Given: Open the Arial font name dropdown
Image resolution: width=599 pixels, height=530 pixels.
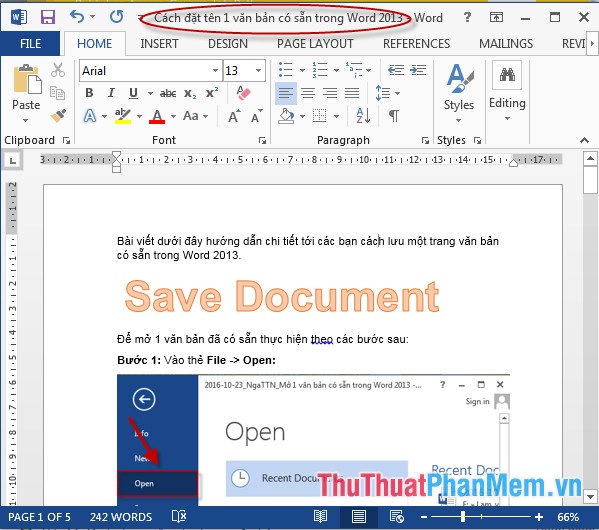Looking at the screenshot, I should 215,70.
